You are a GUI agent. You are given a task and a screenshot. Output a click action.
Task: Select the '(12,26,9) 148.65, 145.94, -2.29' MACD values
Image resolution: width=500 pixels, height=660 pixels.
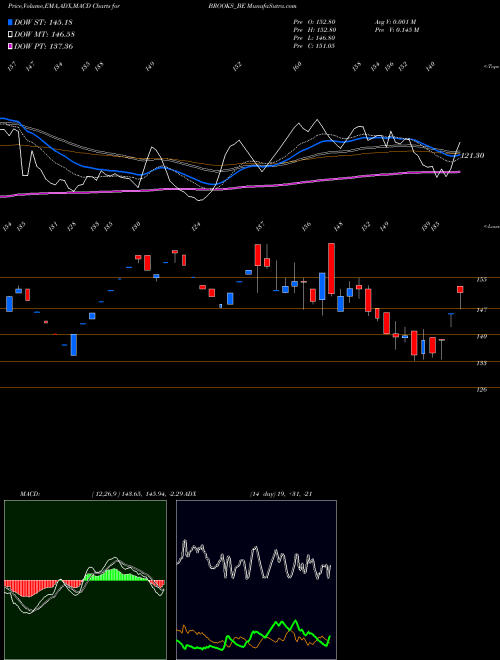(138, 494)
